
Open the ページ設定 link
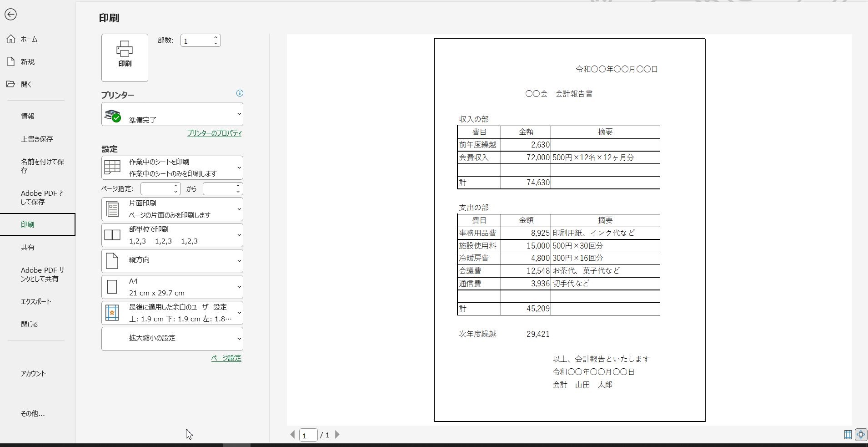226,358
